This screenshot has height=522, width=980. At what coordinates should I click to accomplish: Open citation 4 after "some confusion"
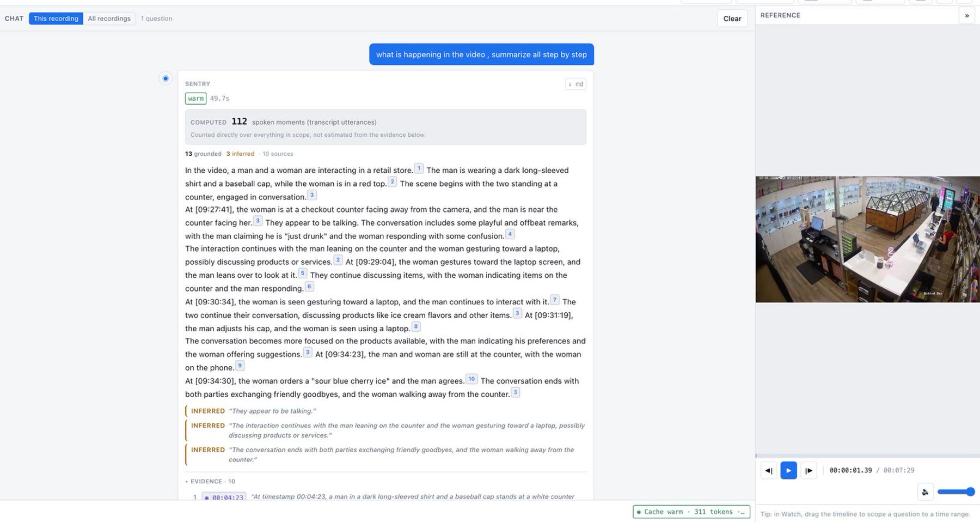click(510, 234)
